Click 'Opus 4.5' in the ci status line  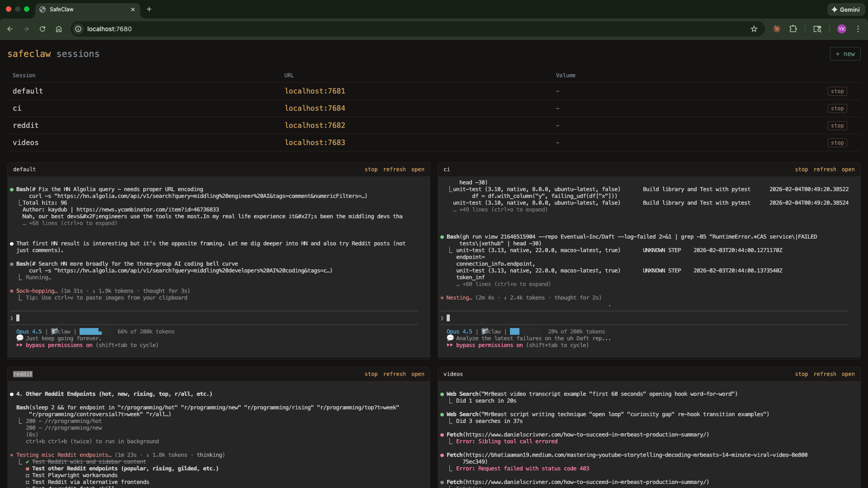tap(459, 332)
